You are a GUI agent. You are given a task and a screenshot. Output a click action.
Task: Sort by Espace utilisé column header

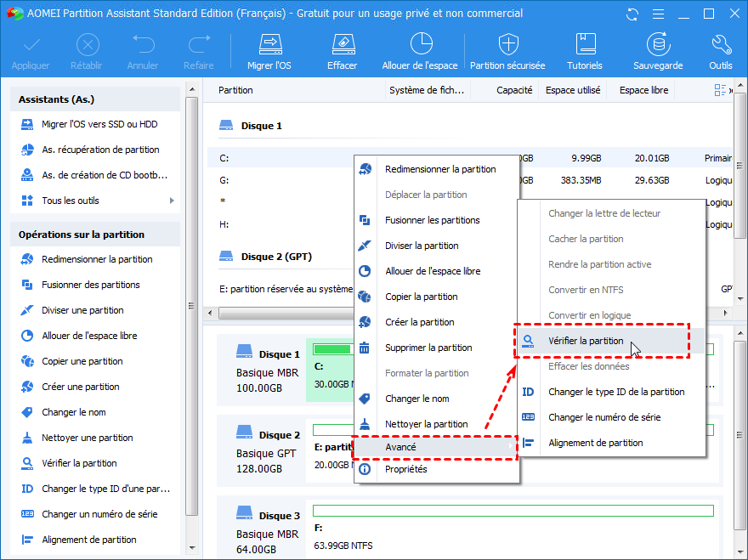pos(573,90)
